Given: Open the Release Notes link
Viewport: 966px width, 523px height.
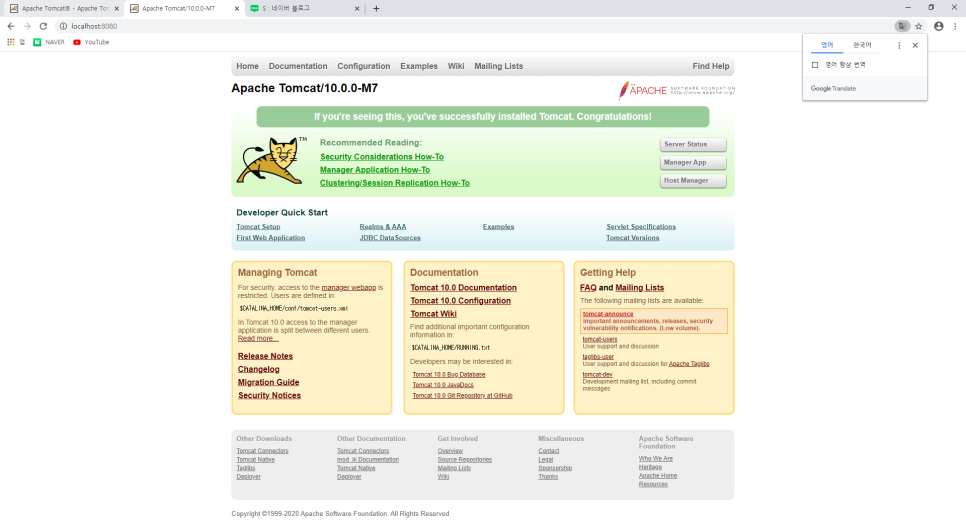Looking at the screenshot, I should click(265, 356).
